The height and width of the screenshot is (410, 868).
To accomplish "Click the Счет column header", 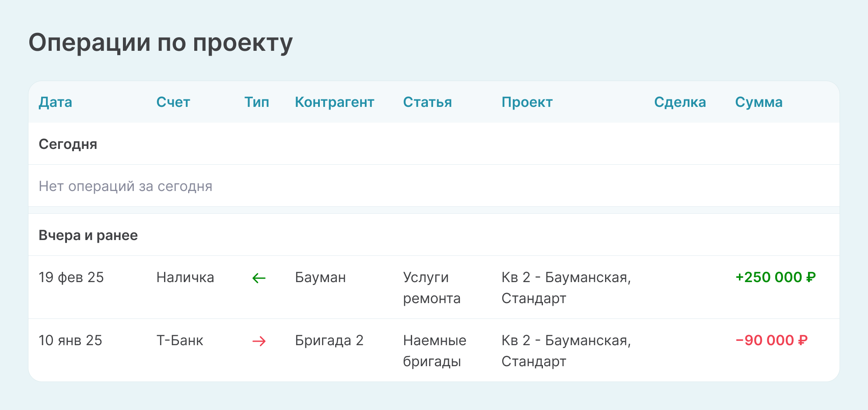I will pyautogui.click(x=173, y=102).
